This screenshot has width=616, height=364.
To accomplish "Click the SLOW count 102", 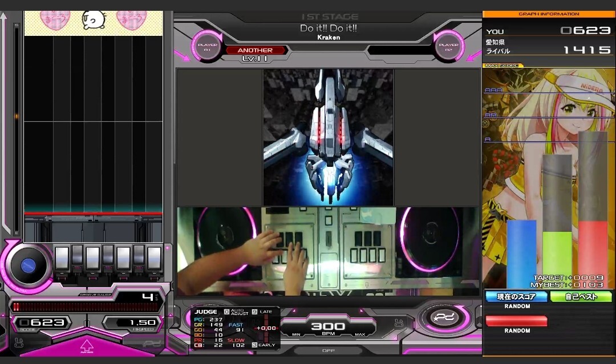I will pyautogui.click(x=238, y=345).
